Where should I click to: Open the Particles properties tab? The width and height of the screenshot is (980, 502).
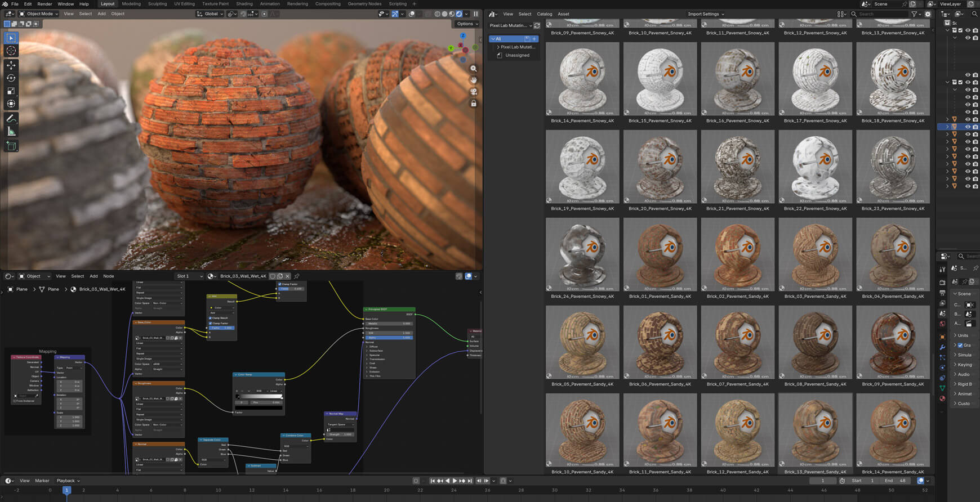(x=942, y=357)
